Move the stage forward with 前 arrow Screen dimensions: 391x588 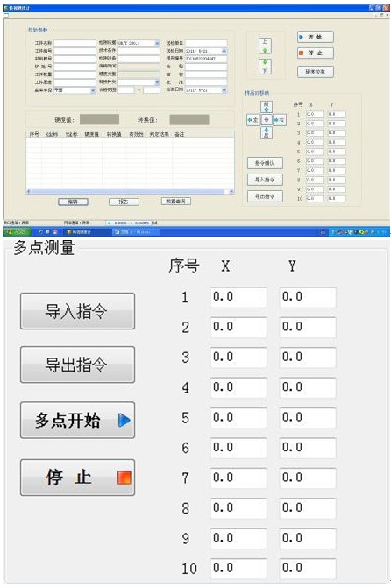click(266, 107)
